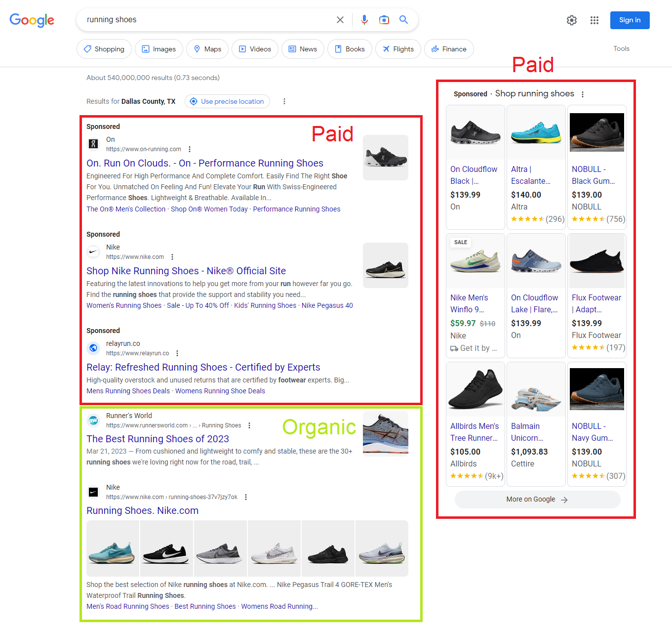Open three-dot menu beside on-running.com URL

(190, 149)
